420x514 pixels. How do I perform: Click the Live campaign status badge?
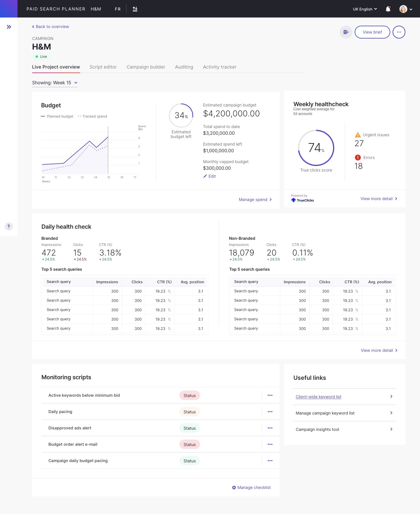click(x=41, y=57)
